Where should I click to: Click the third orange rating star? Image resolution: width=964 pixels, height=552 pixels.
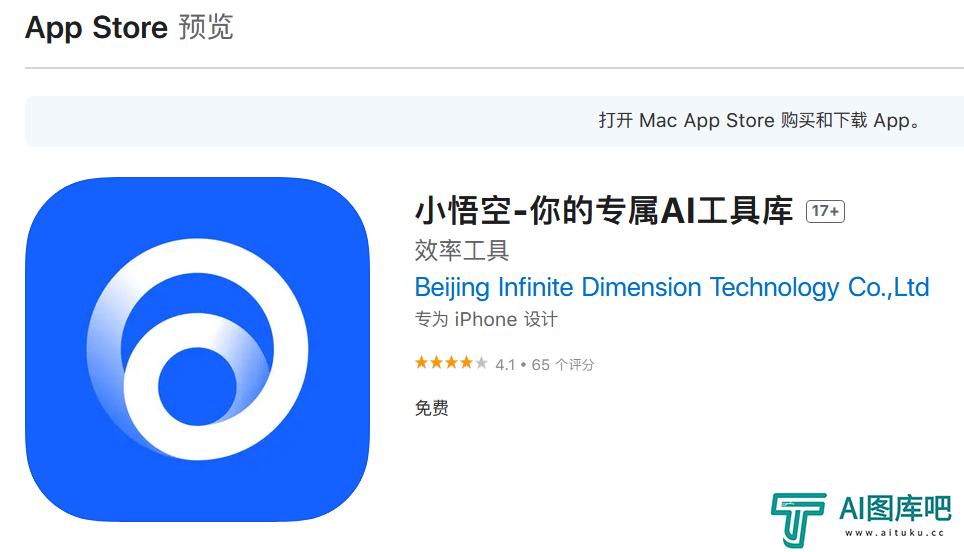point(451,363)
